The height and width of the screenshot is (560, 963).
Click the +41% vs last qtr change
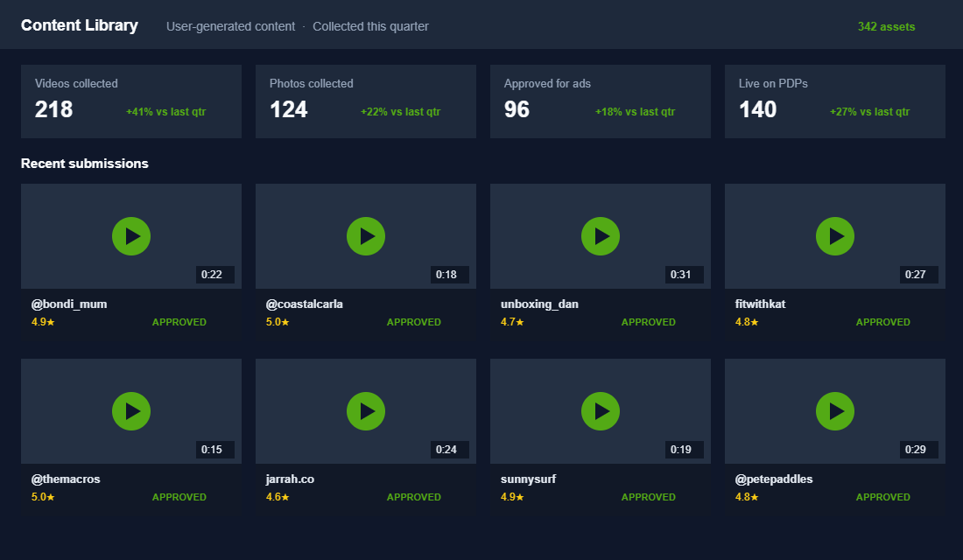tap(165, 112)
